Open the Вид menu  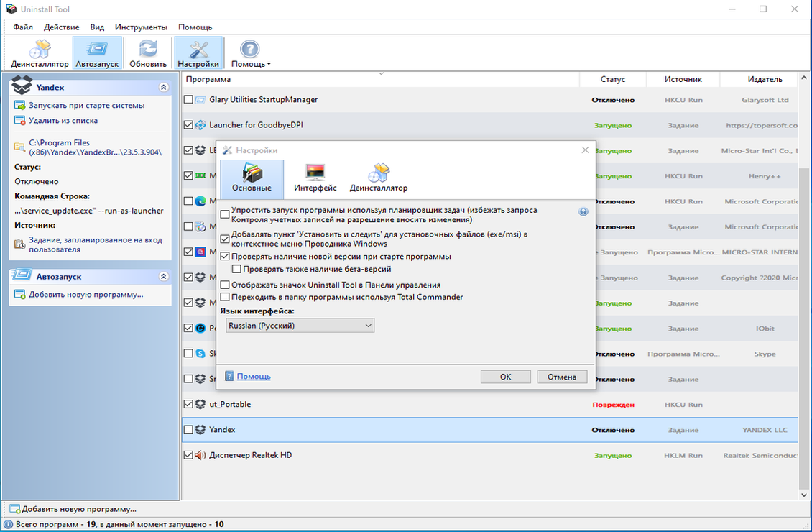(97, 27)
